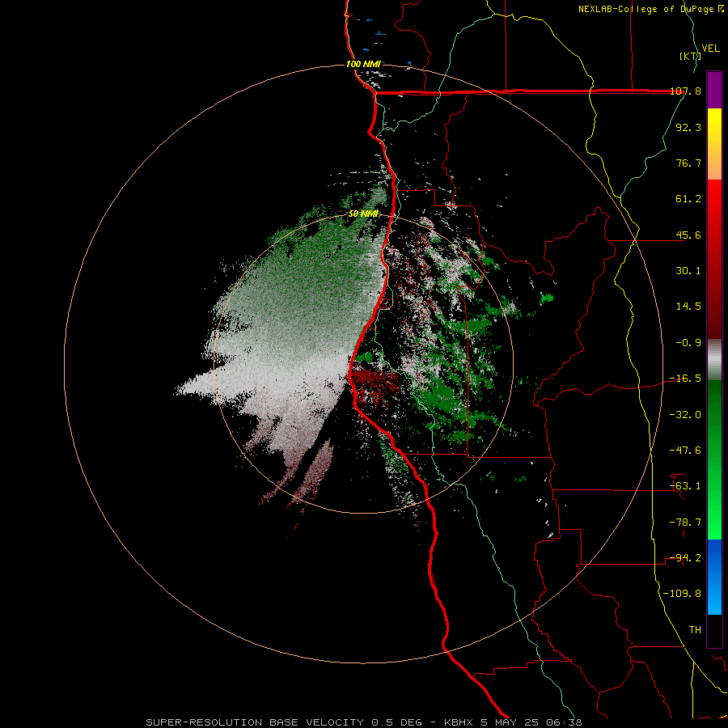Click the 50 NMI range ring label
This screenshot has width=728, height=728.
(x=363, y=214)
